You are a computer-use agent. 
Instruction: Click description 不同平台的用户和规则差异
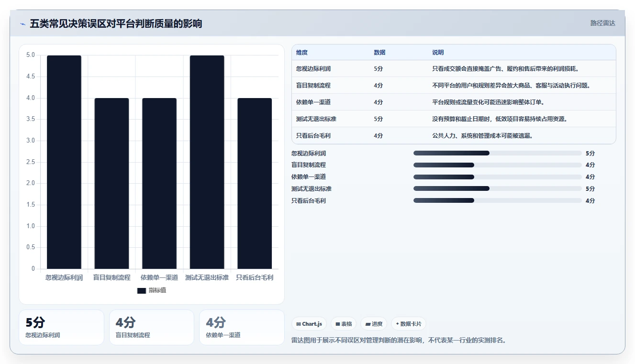coord(511,86)
